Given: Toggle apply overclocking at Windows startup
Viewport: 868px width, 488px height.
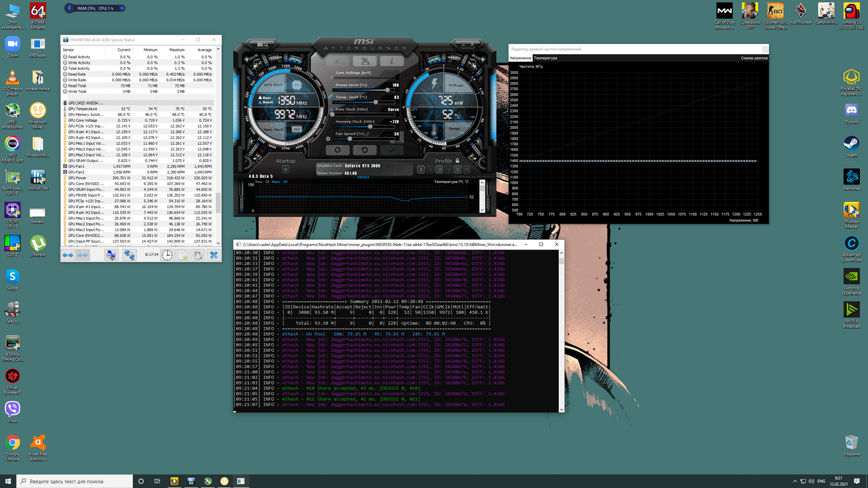Looking at the screenshot, I should (285, 169).
